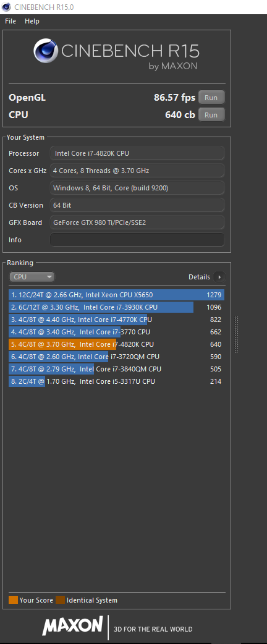Click the CB Version 64 Bit field

coord(137,205)
